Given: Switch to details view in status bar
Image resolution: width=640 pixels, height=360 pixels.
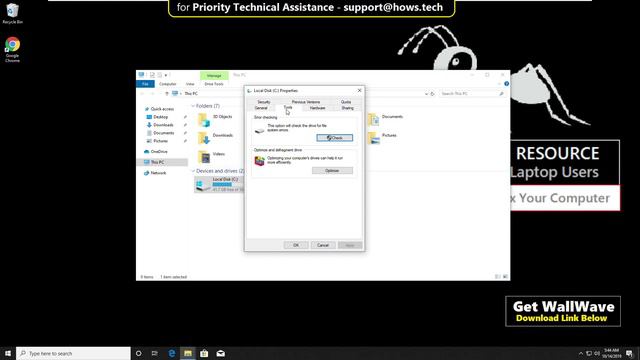Looking at the screenshot, I should click(x=498, y=277).
